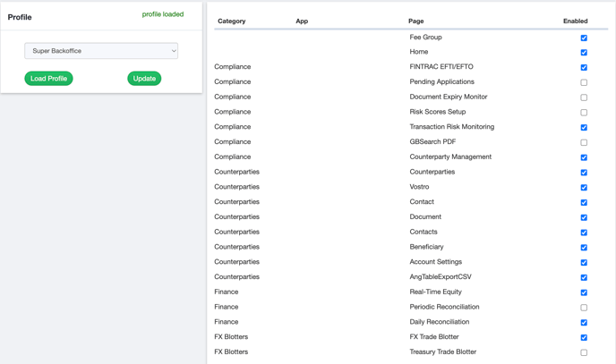The height and width of the screenshot is (364, 616).
Task: Uncheck FINTRAC EFTI/EFTO checkbox
Action: (x=584, y=67)
